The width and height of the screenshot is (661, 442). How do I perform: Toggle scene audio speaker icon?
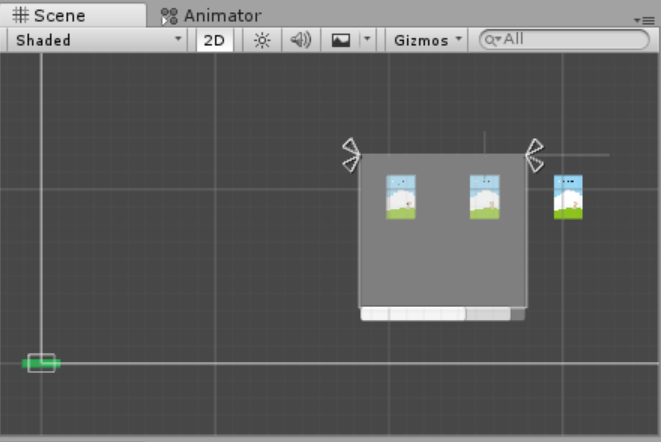[x=301, y=40]
